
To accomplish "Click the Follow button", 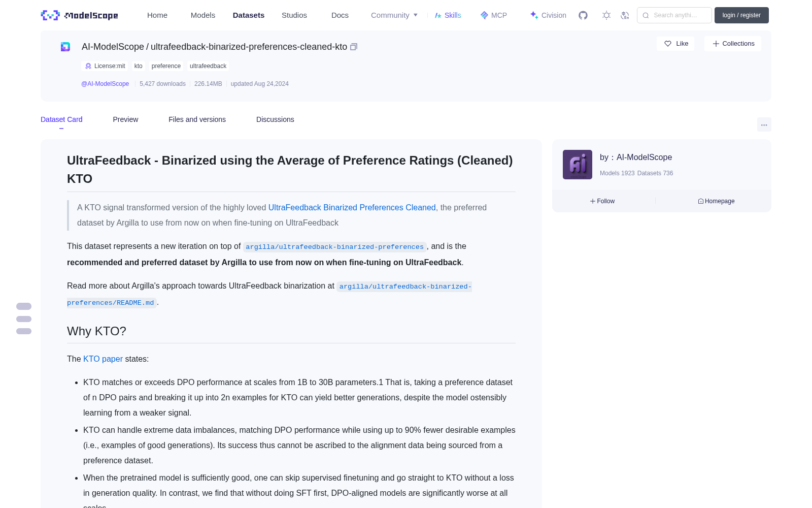I will pyautogui.click(x=602, y=201).
